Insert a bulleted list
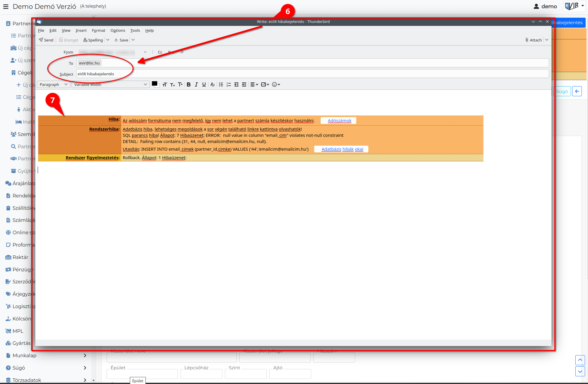Screen dimensions: 588x384 pos(221,85)
